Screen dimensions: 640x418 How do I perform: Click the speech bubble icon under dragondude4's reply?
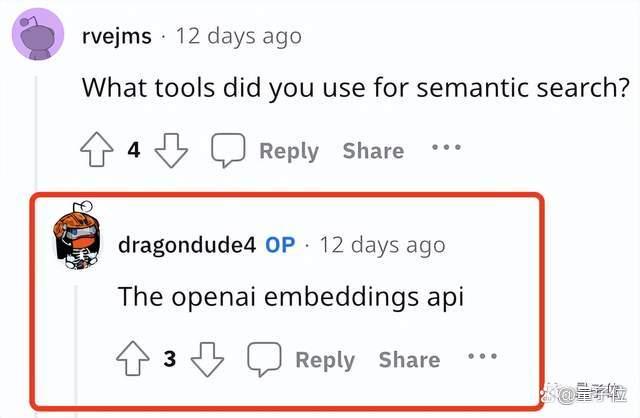[264, 359]
